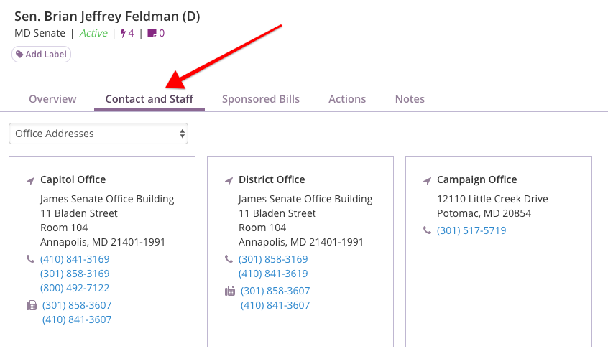Click the purple notes count icon

tap(152, 33)
